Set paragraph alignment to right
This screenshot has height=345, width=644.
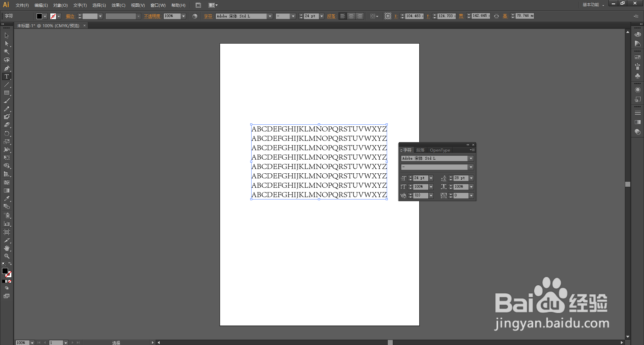(x=359, y=16)
